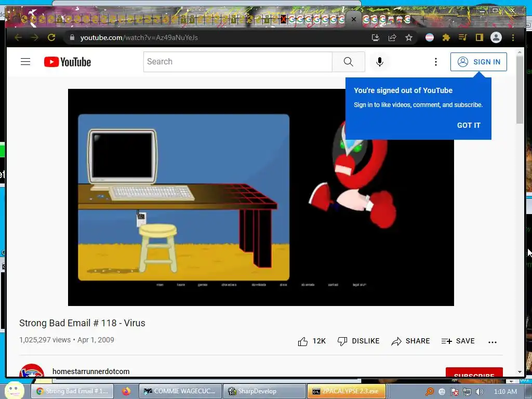The image size is (532, 399).
Task: Click homestarrunnerdotcom channel avatar
Action: 32,371
